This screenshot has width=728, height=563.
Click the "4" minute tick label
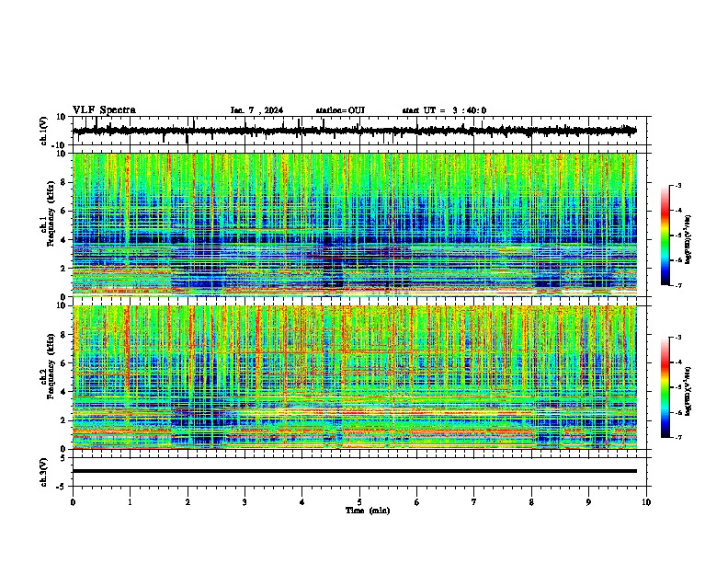click(x=302, y=502)
